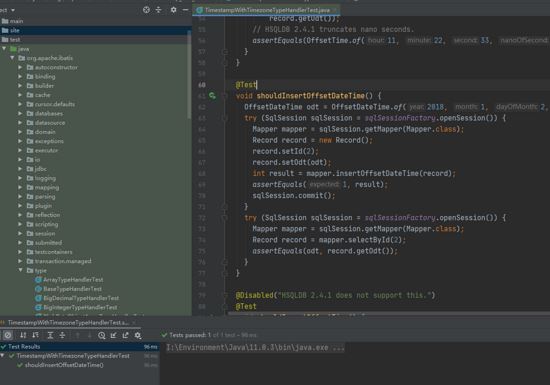Open test history clock icon
Viewport: 550px width, 385px height.
[x=102, y=335]
